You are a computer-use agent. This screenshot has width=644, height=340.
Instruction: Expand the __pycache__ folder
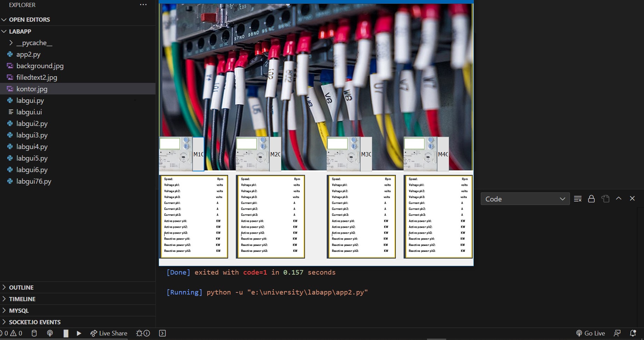[34, 43]
